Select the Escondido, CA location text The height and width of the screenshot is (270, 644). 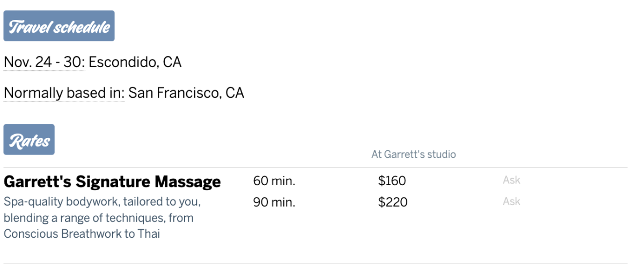135,62
